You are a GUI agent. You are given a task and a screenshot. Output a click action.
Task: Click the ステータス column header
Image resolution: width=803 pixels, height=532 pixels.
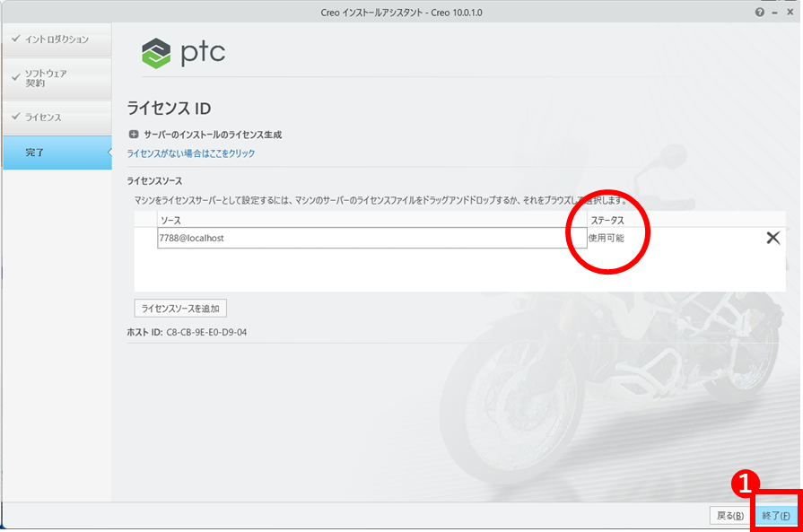coord(607,220)
